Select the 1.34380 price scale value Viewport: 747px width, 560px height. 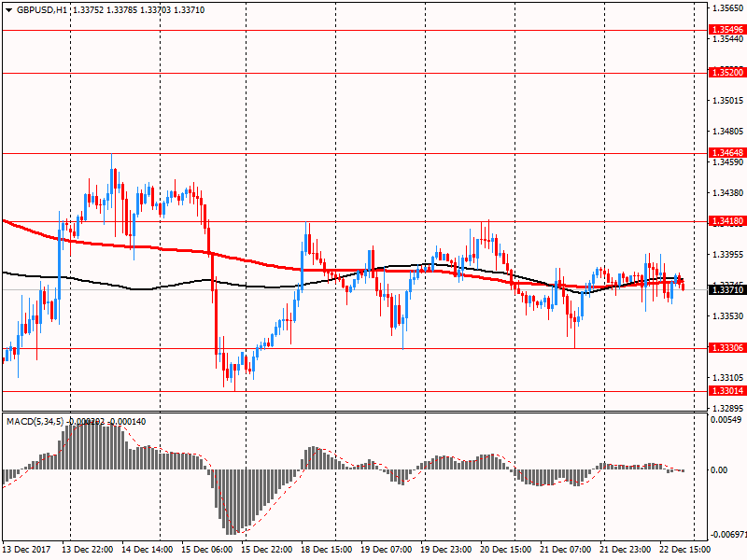(728, 192)
